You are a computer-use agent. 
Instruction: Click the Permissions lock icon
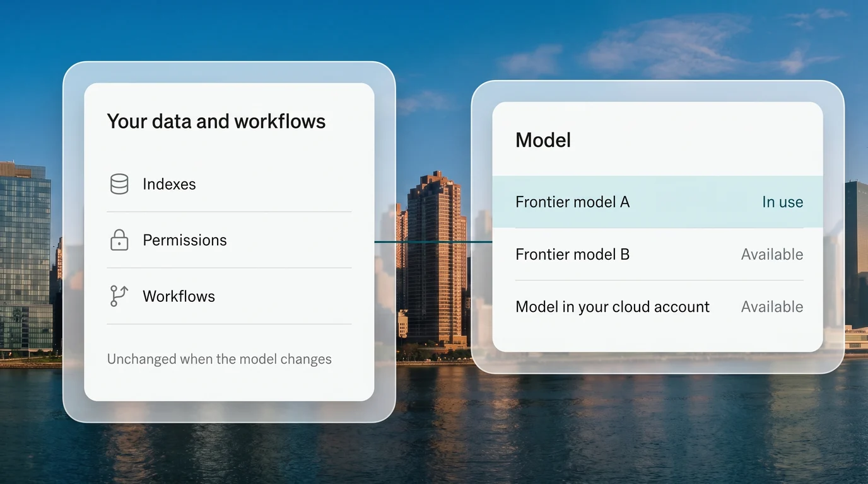click(x=119, y=240)
